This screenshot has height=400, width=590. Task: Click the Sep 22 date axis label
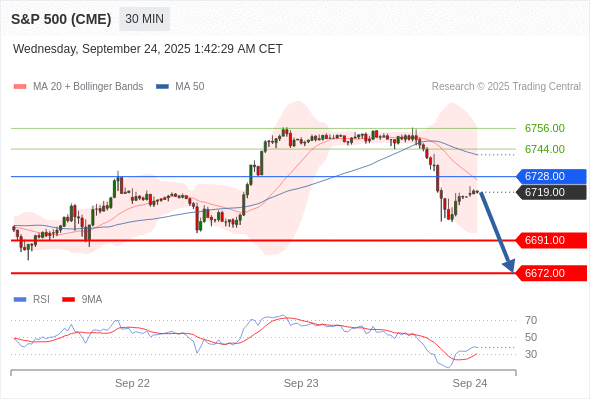(x=132, y=383)
